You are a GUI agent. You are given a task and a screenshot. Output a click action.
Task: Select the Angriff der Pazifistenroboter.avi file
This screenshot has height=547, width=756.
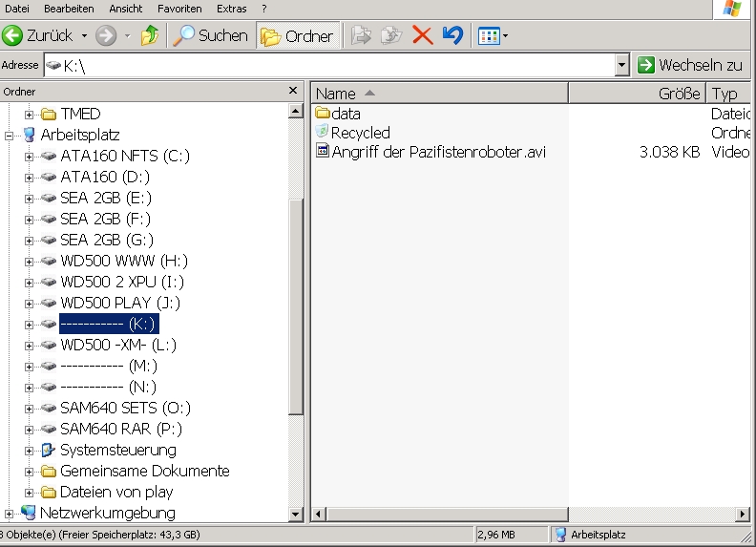coord(438,152)
